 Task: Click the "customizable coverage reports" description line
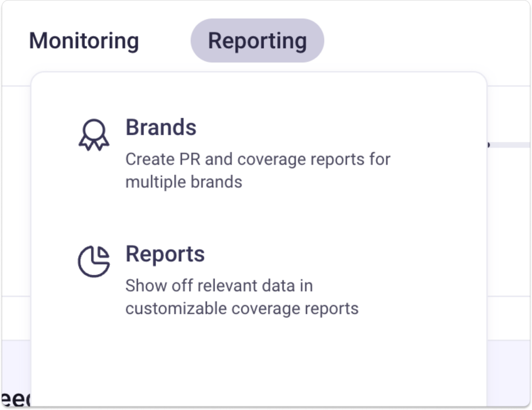click(x=242, y=309)
